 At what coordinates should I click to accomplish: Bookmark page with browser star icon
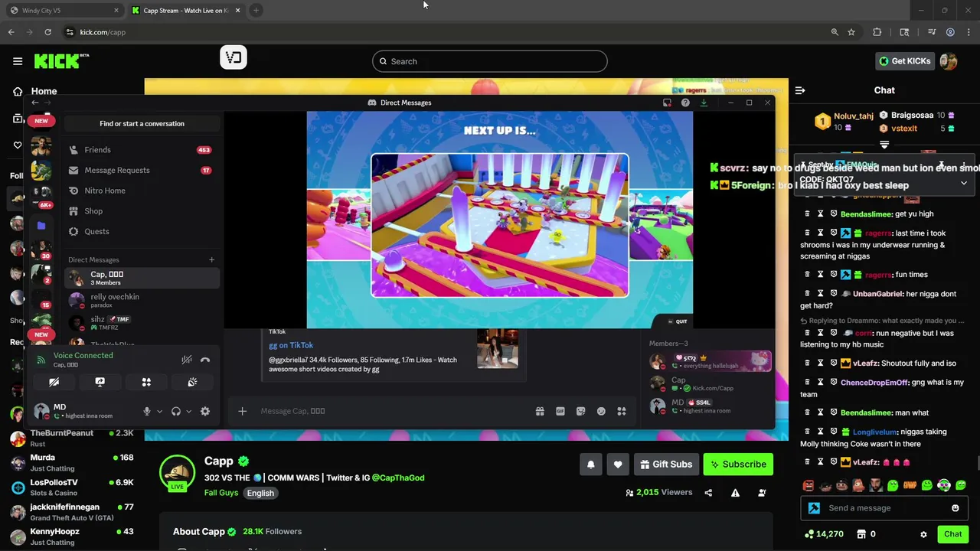click(851, 32)
